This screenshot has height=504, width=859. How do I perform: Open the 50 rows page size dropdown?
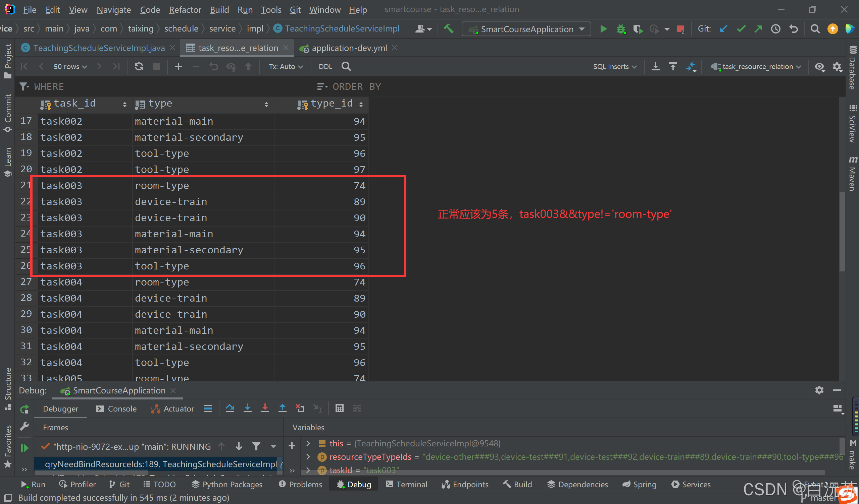pyautogui.click(x=70, y=67)
